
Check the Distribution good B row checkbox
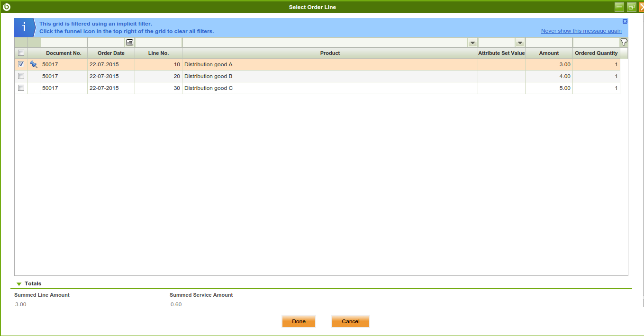click(x=21, y=76)
